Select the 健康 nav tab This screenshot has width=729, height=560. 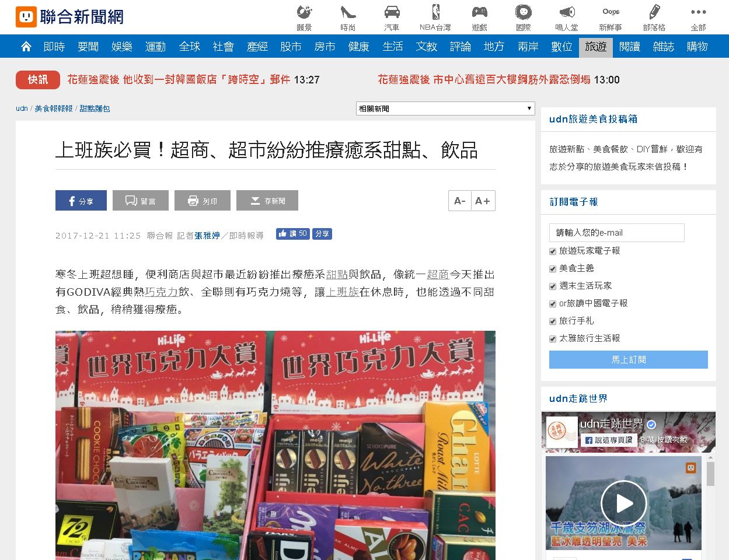(359, 47)
